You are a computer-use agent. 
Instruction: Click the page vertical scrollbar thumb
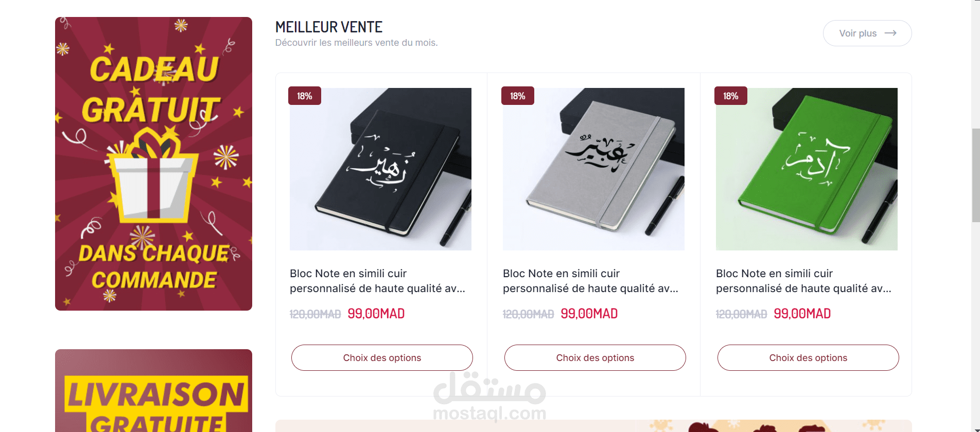pos(975,175)
